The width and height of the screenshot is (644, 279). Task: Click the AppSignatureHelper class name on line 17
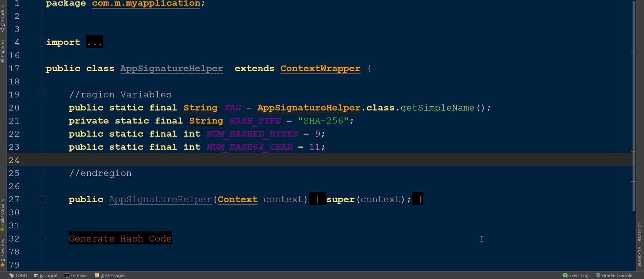click(172, 68)
